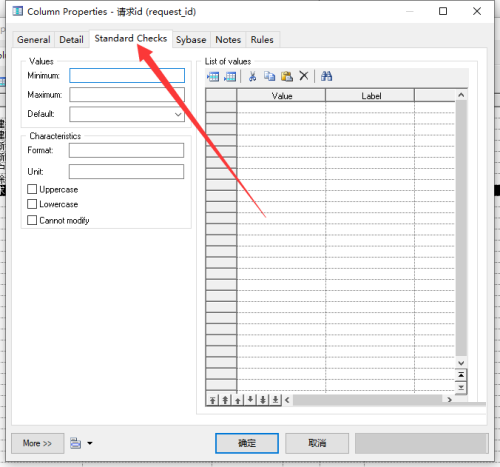Viewport: 500px width, 467px height.
Task: Expand dialog with More >> button
Action: (37, 443)
